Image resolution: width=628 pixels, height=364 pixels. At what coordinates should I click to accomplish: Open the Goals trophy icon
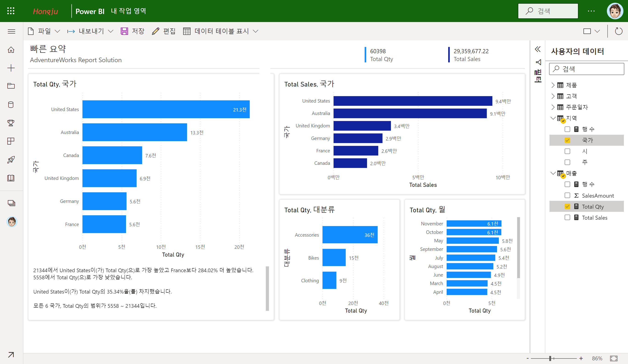click(11, 123)
